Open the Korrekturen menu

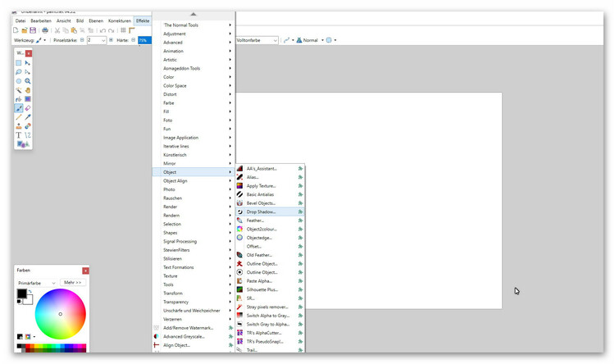119,20
